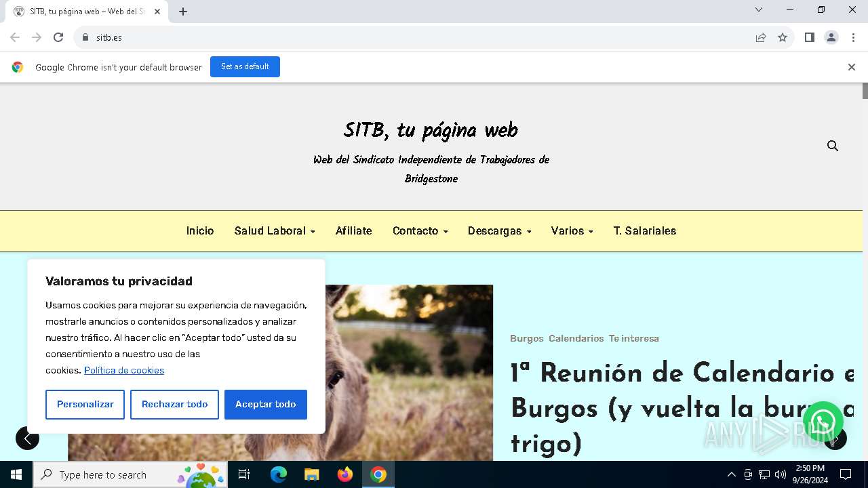The image size is (868, 488).
Task: Open the Chrome profile avatar
Action: click(831, 37)
